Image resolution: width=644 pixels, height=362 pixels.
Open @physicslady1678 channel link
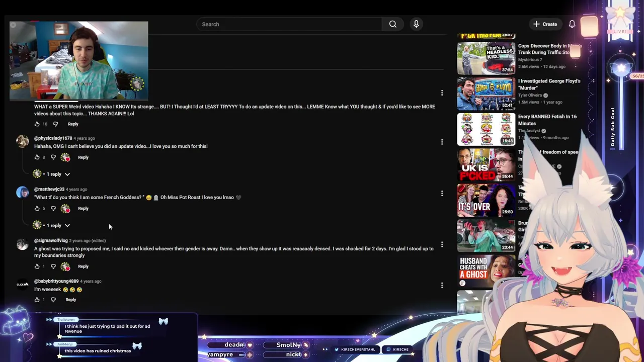click(x=53, y=138)
